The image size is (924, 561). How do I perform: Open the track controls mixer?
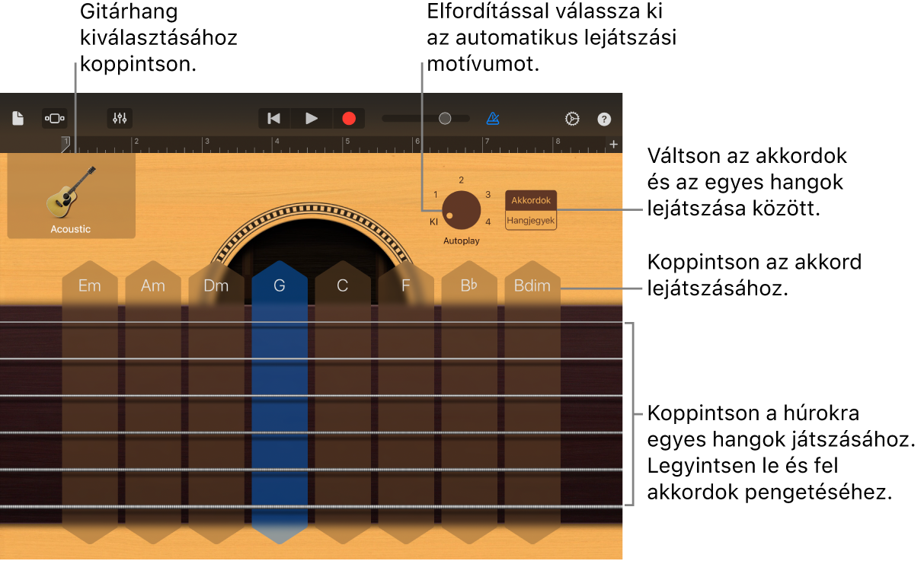pos(120,118)
